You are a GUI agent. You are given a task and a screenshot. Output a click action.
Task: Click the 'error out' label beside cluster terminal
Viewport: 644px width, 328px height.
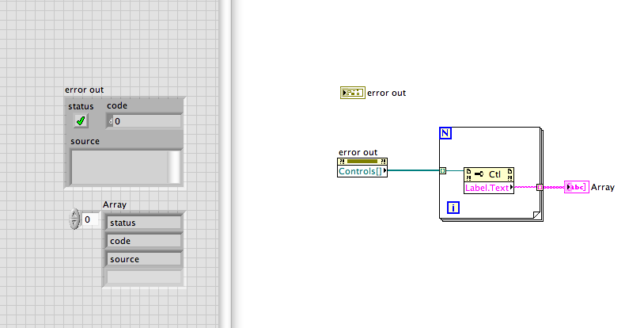pos(386,93)
